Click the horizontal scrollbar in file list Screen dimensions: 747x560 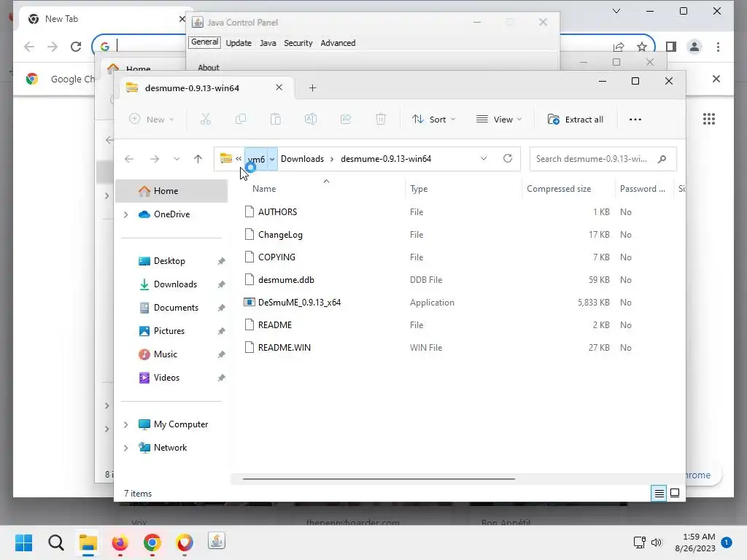coord(379,479)
